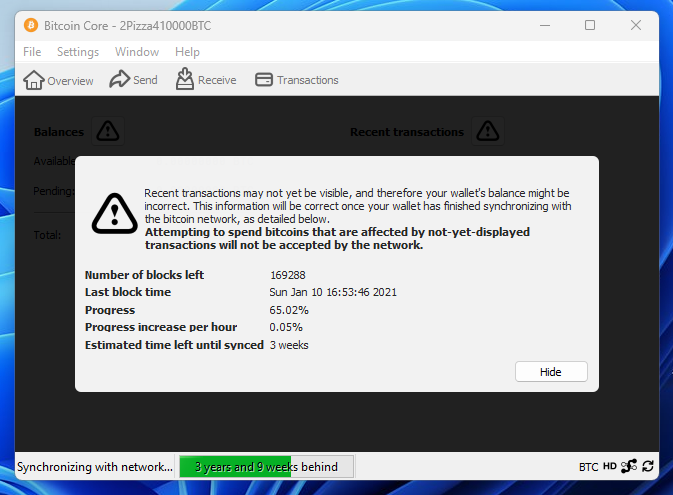Click the 'Estimated time left until synced' label
This screenshot has height=495, width=673.
[174, 345]
